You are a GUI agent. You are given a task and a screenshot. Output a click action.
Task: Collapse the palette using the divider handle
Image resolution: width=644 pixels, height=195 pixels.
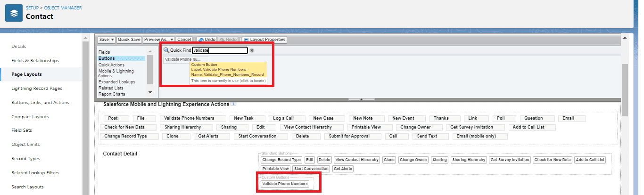point(361,99)
